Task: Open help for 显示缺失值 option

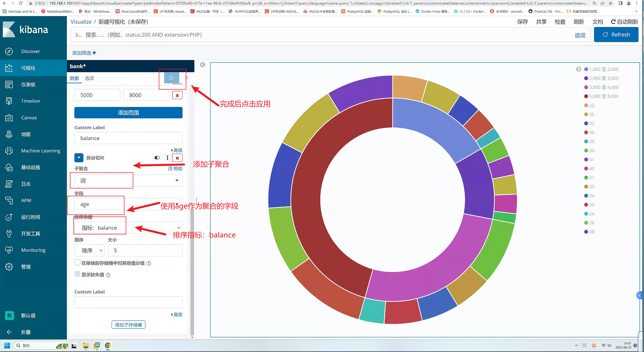Action: 108,275
